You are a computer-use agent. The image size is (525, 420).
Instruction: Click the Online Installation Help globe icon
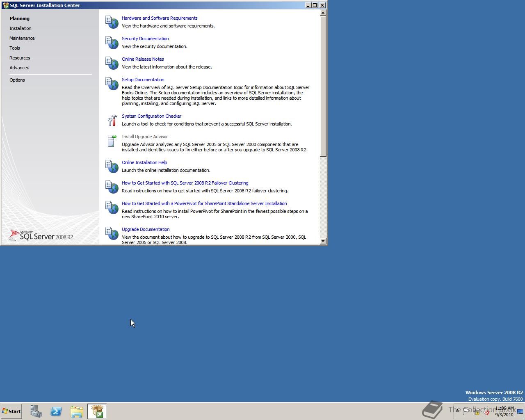pos(112,167)
